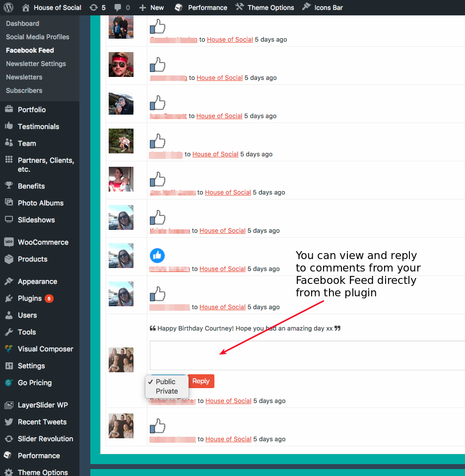The image size is (465, 476).
Task: Open the Dashboard submenu item
Action: click(x=22, y=23)
